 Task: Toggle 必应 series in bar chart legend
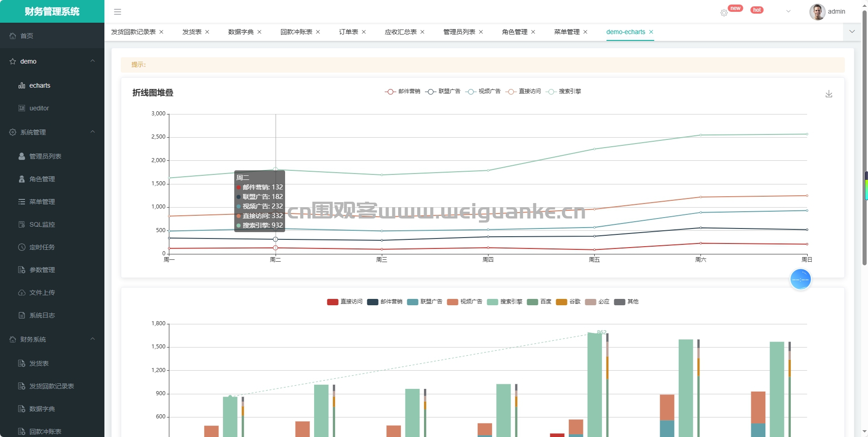coord(597,302)
